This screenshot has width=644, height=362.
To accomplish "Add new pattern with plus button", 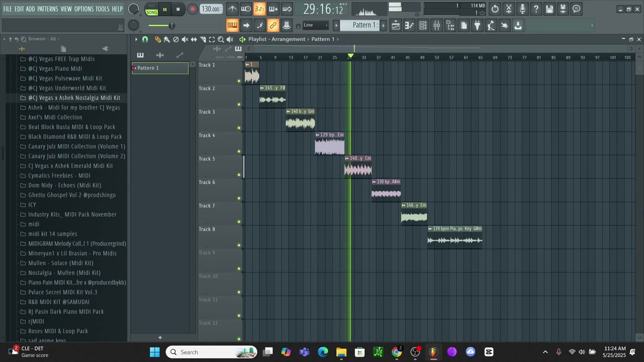I will 383,25.
